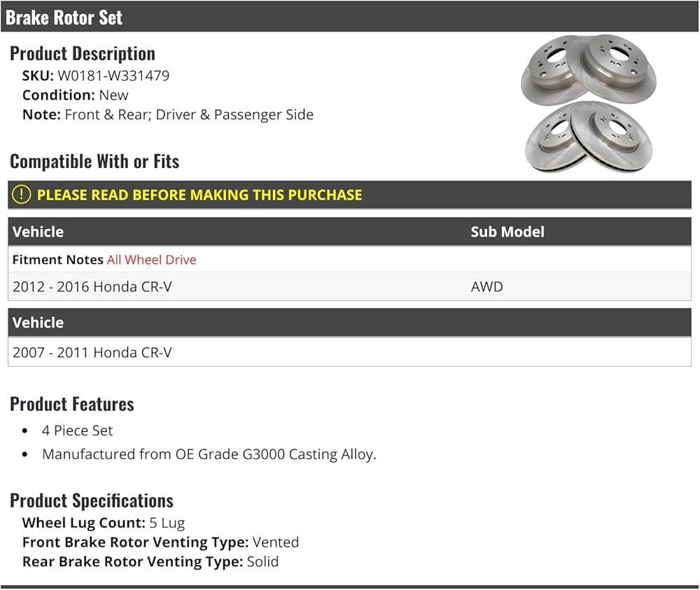
Task: Select the 2007 - 2011 Honda CR-V row
Action: 349,352
